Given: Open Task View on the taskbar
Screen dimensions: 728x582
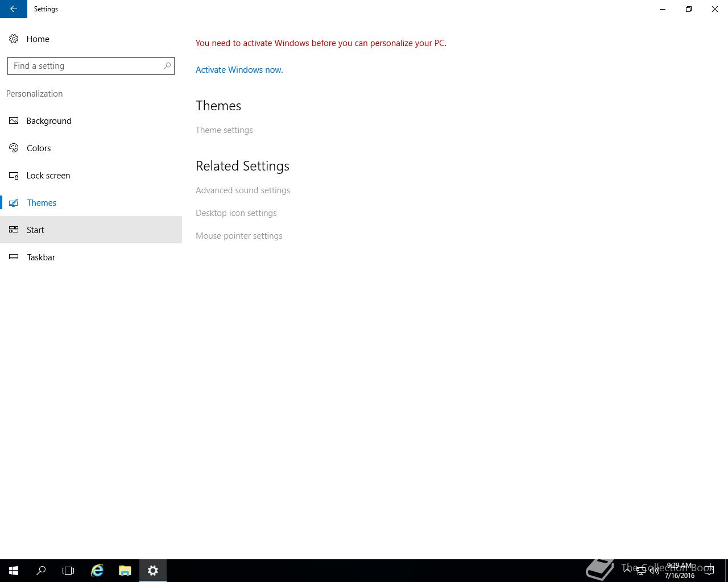Looking at the screenshot, I should tap(68, 571).
